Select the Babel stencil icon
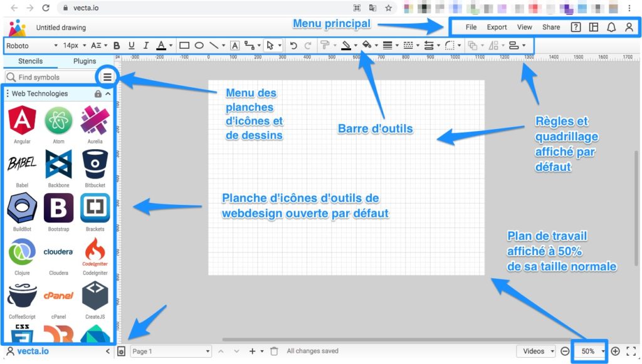This screenshot has width=642, height=364. point(22,164)
